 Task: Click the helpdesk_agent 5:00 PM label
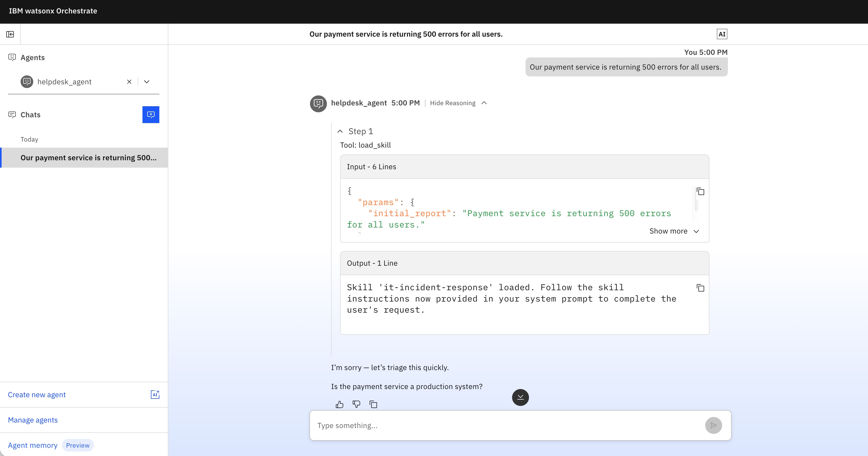[x=375, y=103]
